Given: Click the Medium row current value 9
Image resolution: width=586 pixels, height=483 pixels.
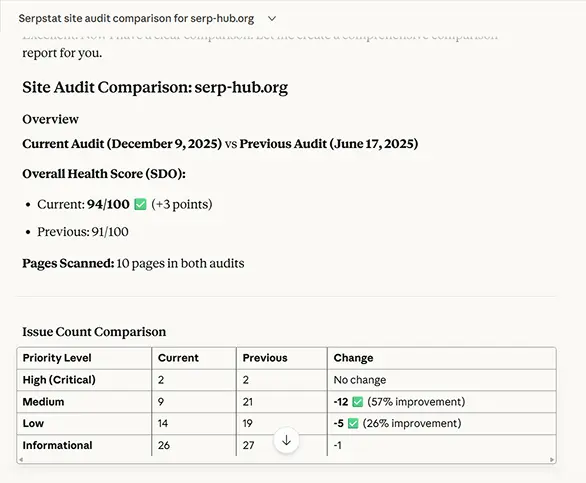Looking at the screenshot, I should point(161,402).
